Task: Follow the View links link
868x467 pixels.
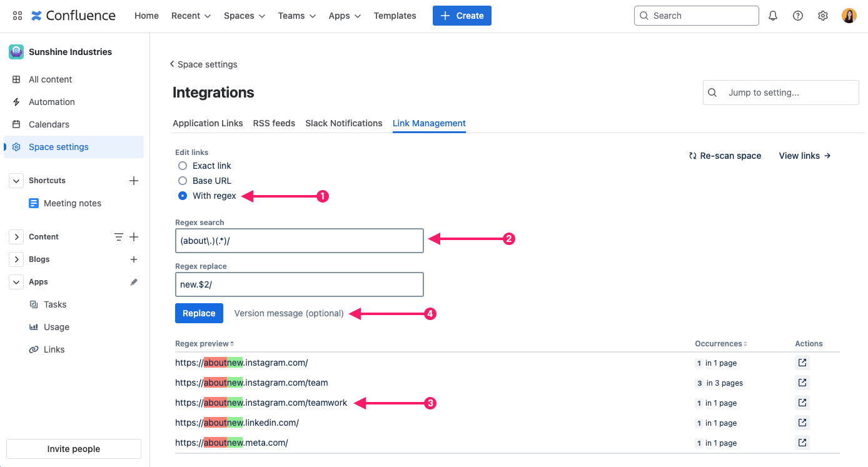Action: tap(804, 156)
